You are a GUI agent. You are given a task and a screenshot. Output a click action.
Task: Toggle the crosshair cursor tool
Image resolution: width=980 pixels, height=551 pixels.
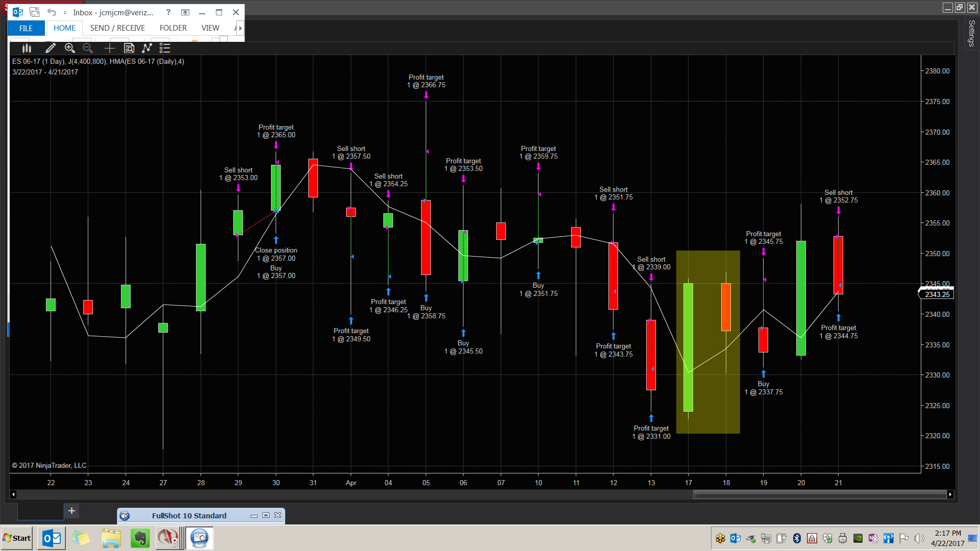pyautogui.click(x=109, y=48)
